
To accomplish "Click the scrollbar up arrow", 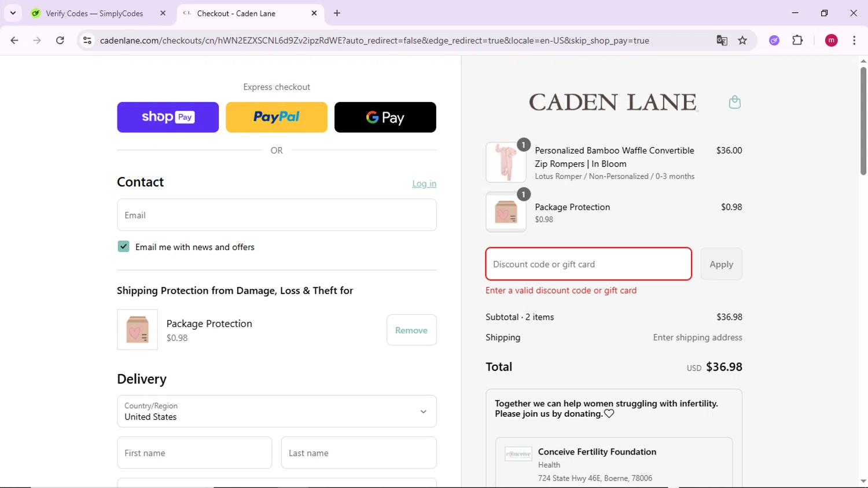I will tap(863, 61).
